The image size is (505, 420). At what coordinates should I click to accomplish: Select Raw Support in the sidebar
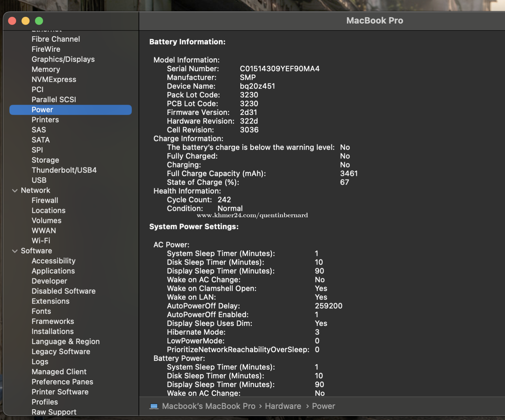pyautogui.click(x=54, y=412)
